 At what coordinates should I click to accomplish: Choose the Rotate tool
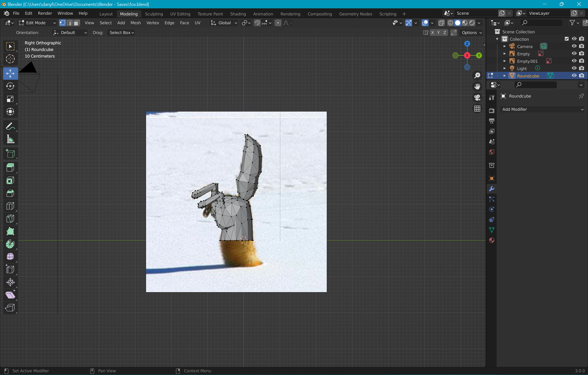click(10, 86)
